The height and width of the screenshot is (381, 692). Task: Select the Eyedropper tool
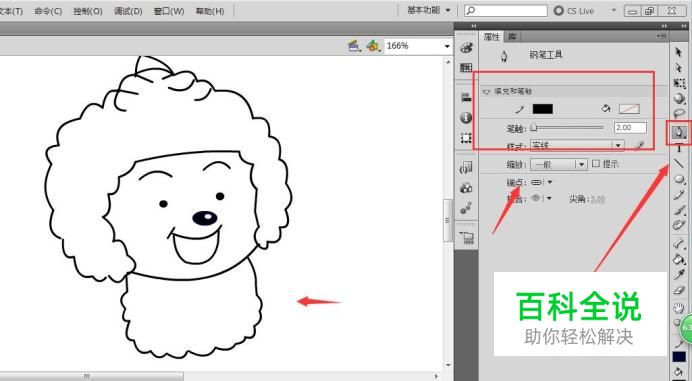pos(679,275)
